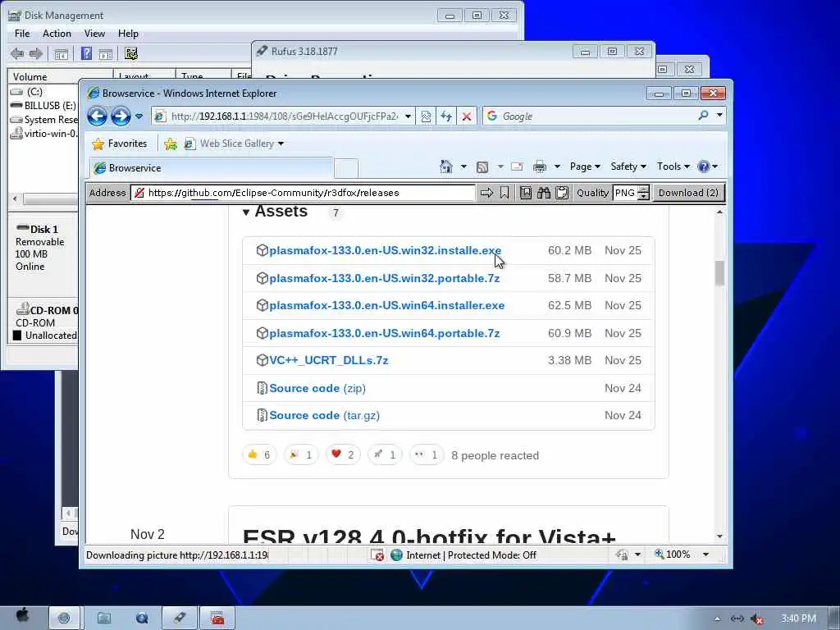Click the Download (2) button
Image resolution: width=840 pixels, height=630 pixels.
click(688, 193)
